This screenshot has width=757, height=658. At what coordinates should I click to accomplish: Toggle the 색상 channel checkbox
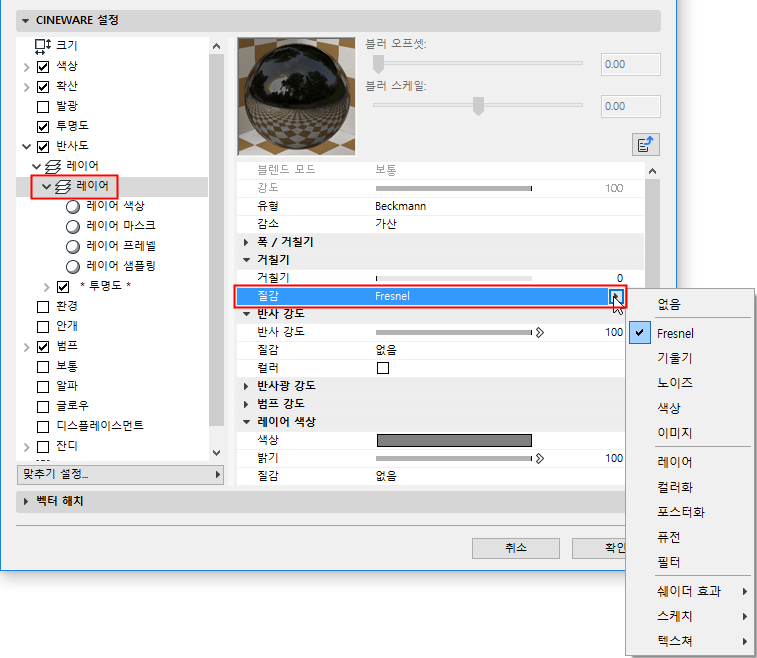click(x=43, y=67)
